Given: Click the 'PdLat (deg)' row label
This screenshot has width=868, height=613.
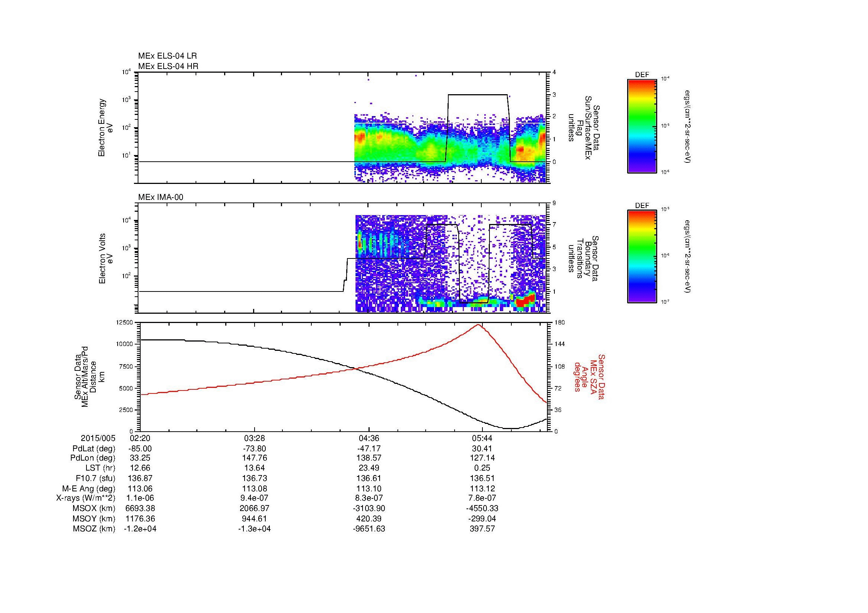Looking at the screenshot, I should pos(94,449).
